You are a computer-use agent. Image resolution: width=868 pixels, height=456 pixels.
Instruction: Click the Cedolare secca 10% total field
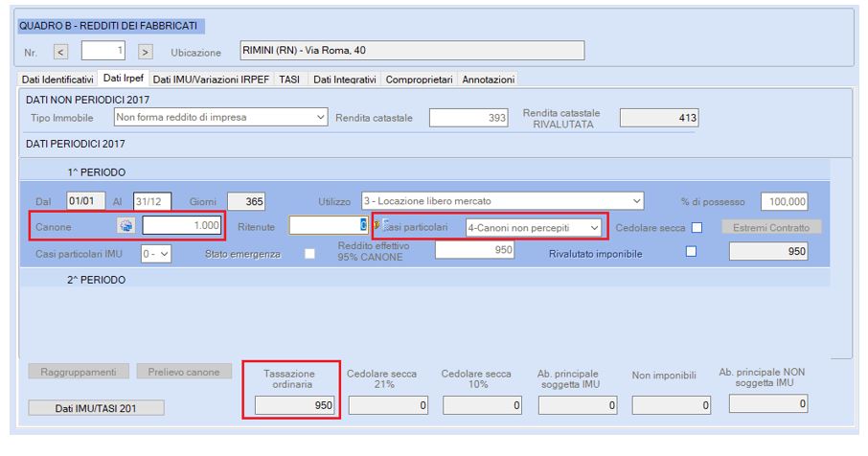pyautogui.click(x=482, y=405)
